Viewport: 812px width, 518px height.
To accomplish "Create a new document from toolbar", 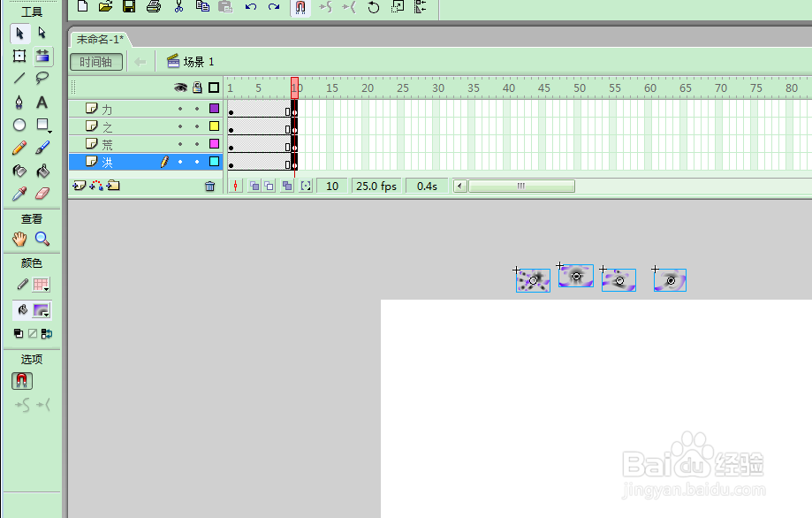I will [82, 7].
